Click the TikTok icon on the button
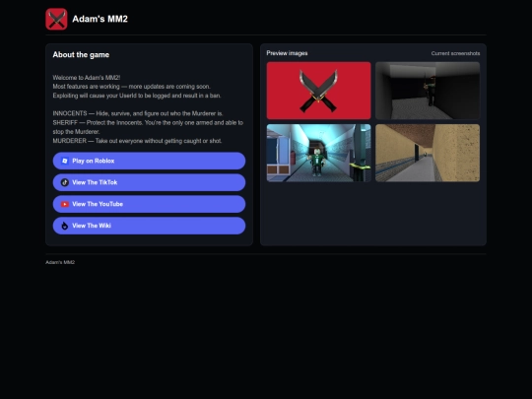The width and height of the screenshot is (532, 399). pos(65,182)
